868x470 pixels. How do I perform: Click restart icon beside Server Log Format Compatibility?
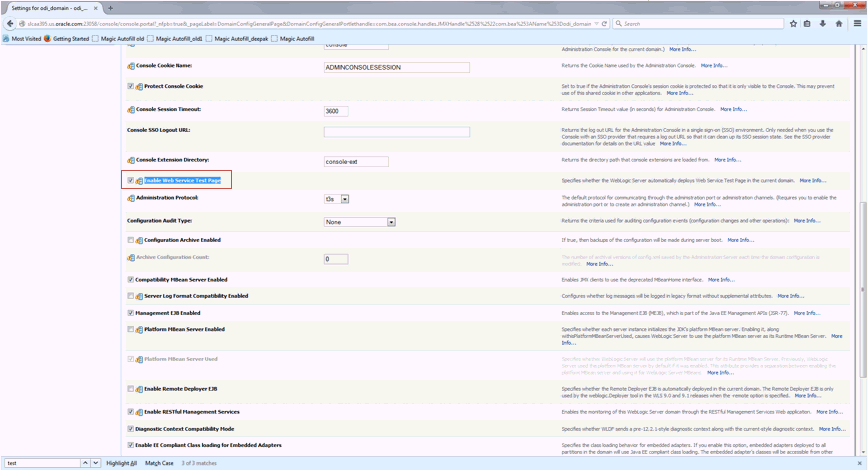click(x=140, y=296)
